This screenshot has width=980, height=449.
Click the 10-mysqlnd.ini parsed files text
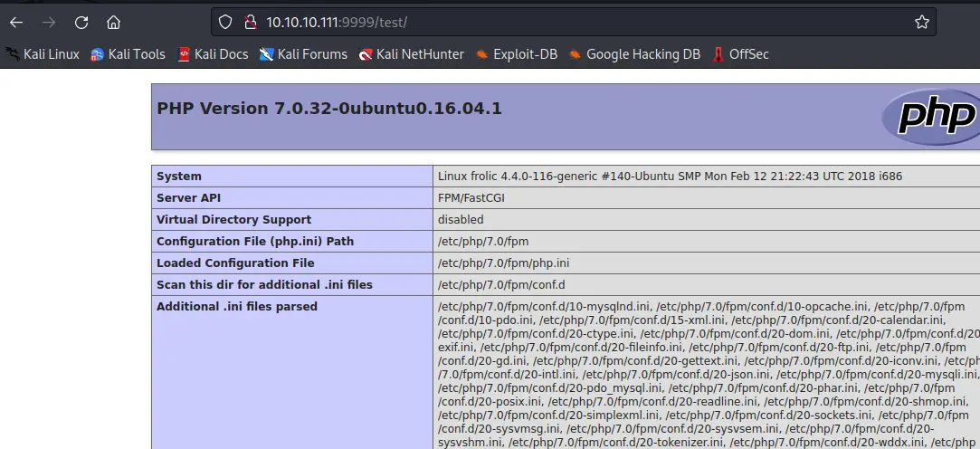[545, 306]
